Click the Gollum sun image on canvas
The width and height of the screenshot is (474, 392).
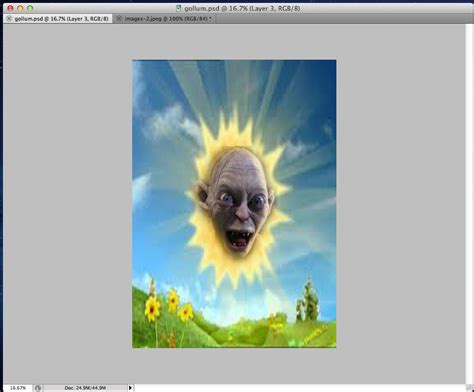pyautogui.click(x=234, y=204)
